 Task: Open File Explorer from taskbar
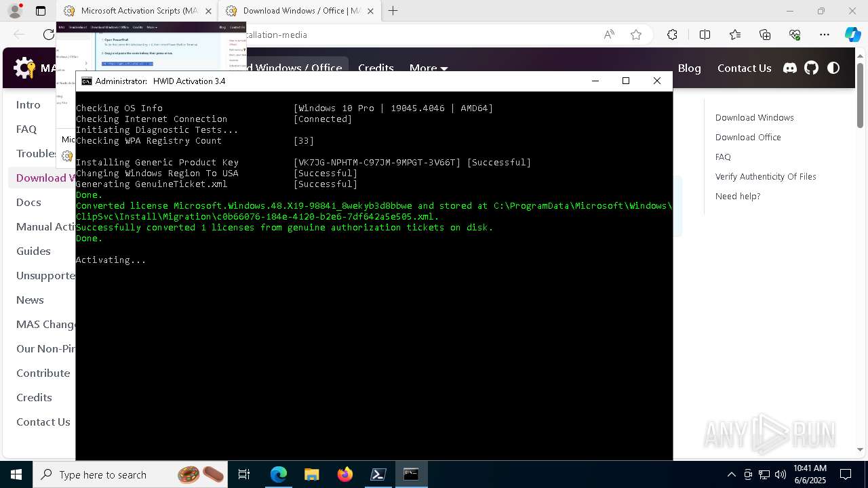click(311, 474)
